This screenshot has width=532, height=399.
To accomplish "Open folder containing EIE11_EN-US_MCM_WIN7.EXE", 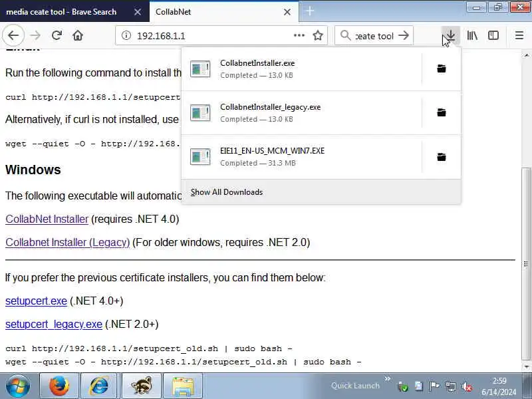I will point(442,157).
